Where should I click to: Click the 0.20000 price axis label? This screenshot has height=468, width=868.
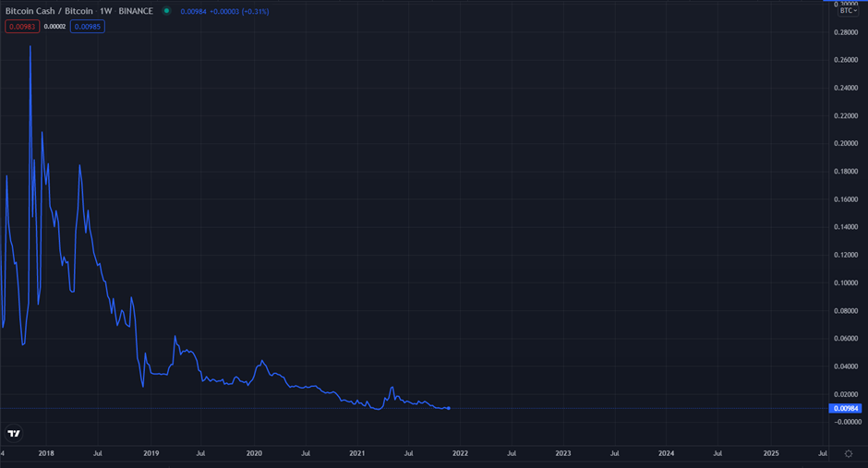[x=846, y=143]
